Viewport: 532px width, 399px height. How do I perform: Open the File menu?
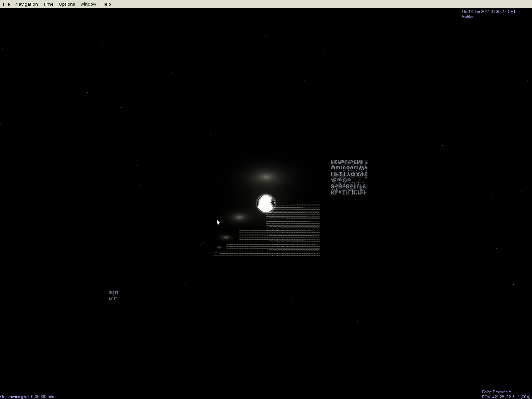click(x=6, y=4)
